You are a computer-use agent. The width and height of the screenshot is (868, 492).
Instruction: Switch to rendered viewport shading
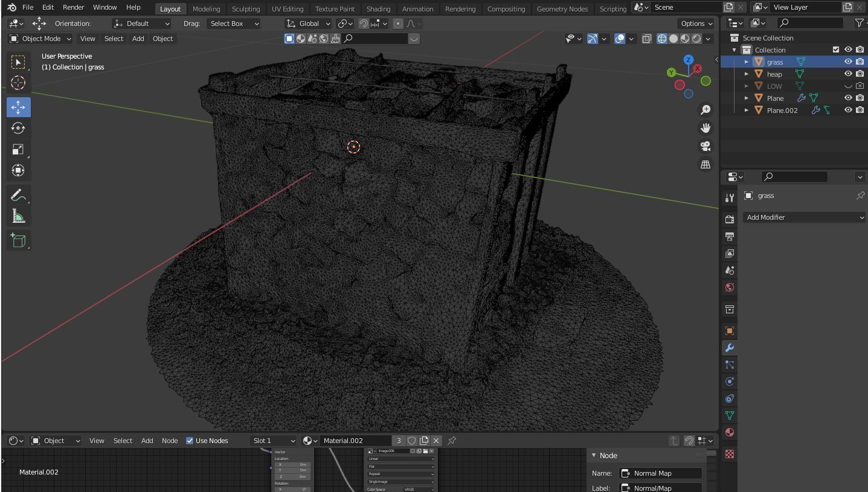696,39
